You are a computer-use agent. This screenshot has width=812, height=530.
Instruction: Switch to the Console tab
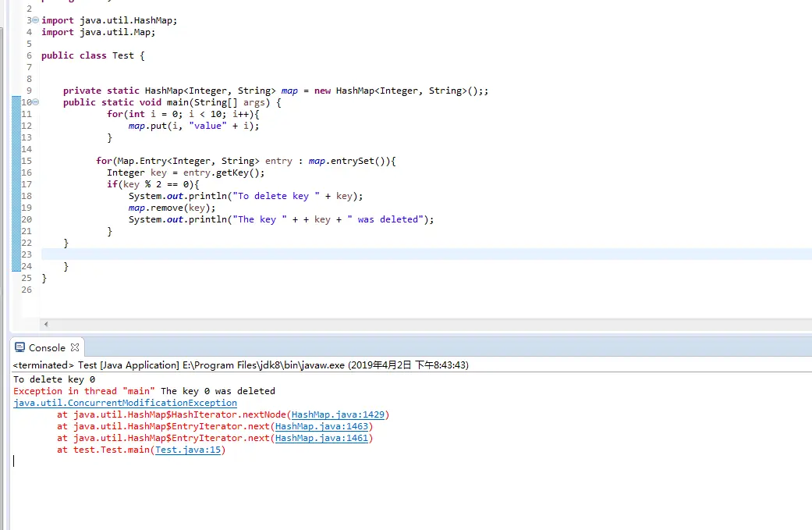tap(47, 347)
